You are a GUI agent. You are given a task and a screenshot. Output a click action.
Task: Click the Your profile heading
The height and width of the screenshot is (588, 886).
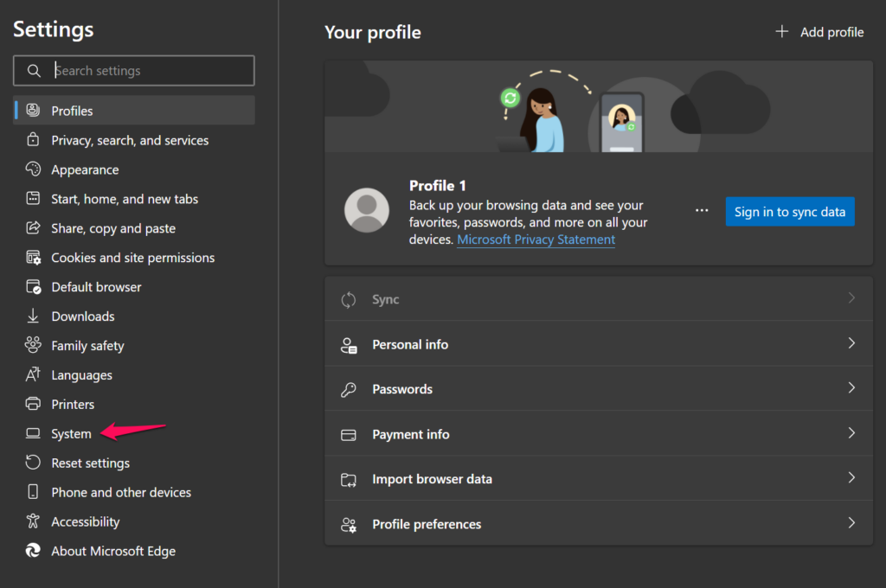(x=373, y=32)
